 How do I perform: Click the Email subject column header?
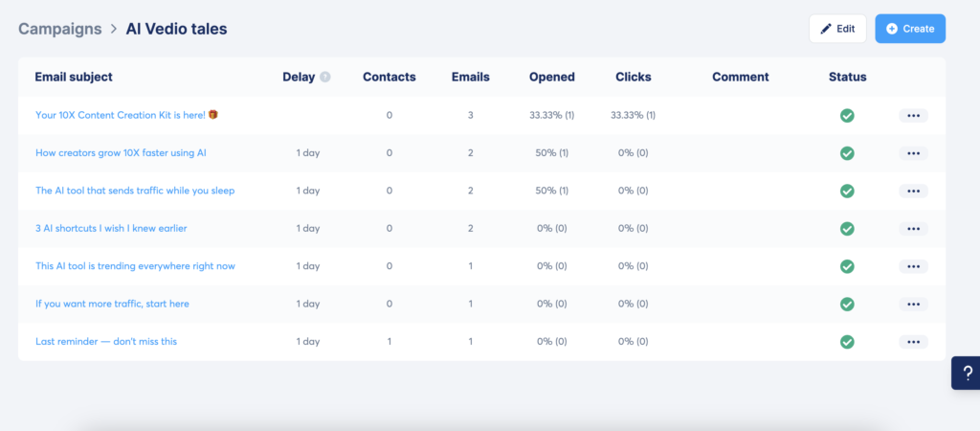(74, 78)
